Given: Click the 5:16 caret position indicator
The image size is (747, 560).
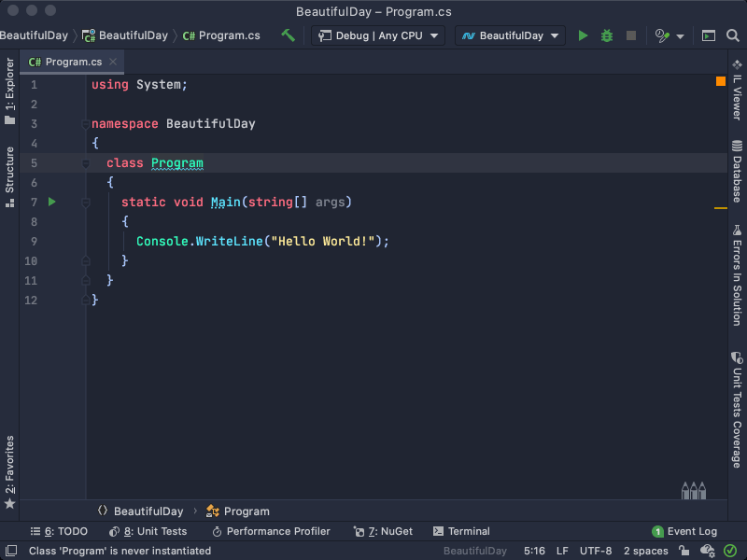Looking at the screenshot, I should pos(534,551).
